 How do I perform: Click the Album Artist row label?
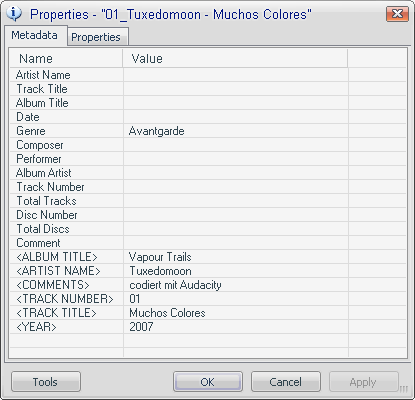point(44,173)
